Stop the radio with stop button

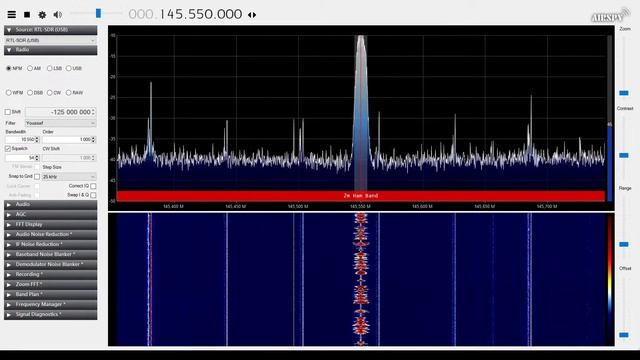27,15
